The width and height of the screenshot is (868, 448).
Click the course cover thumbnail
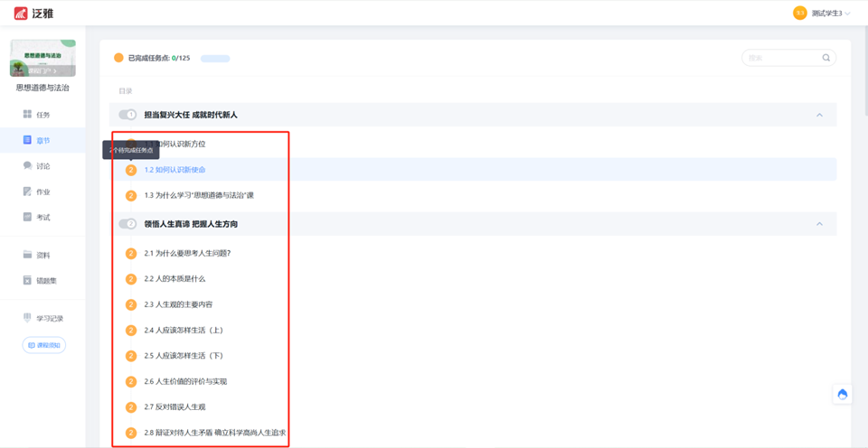point(42,58)
